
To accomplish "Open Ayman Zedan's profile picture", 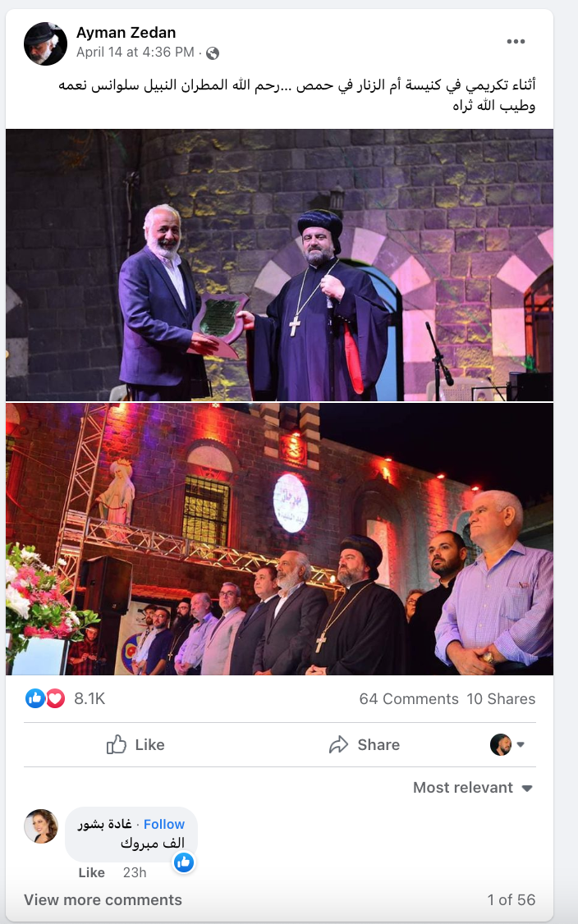I will (x=45, y=43).
